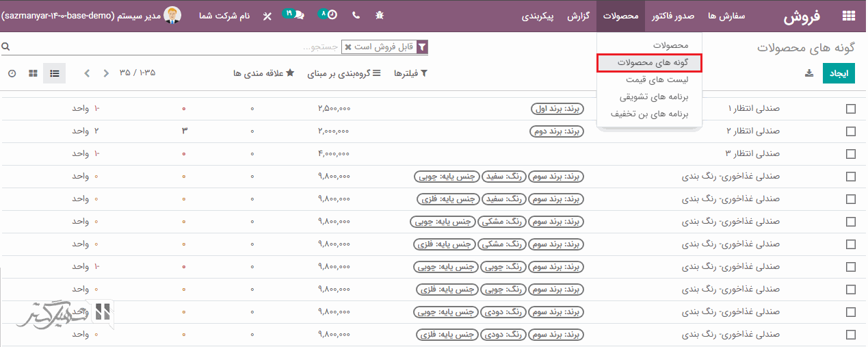Image resolution: width=868 pixels, height=347 pixels.
Task: Expand علاقه مندی ها favorites dropdown
Action: coord(263,73)
